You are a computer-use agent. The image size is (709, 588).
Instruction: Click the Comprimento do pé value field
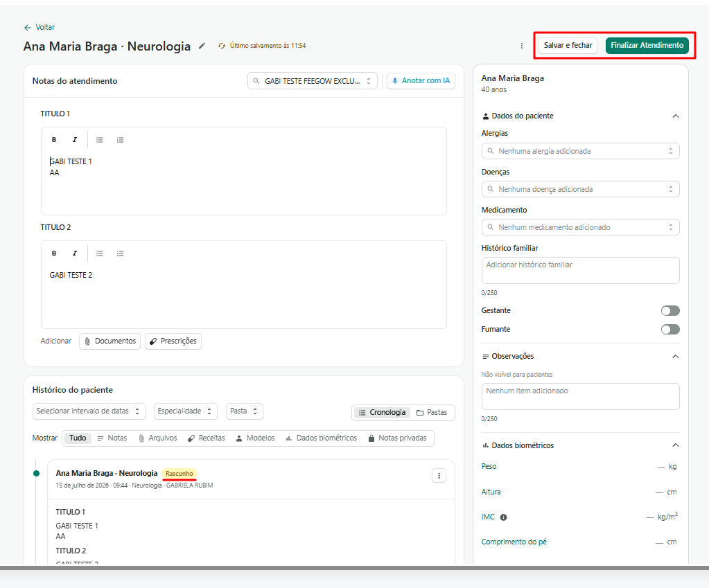667,542
